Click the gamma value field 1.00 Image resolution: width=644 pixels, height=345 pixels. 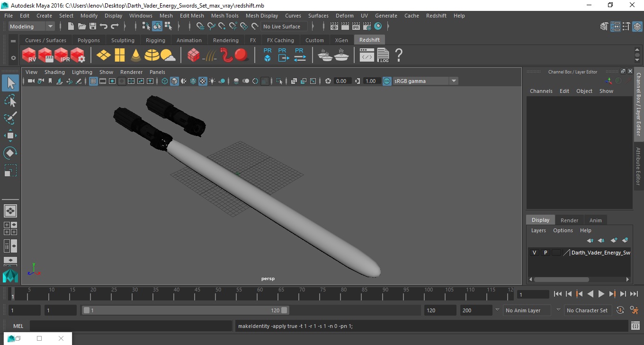pos(371,81)
